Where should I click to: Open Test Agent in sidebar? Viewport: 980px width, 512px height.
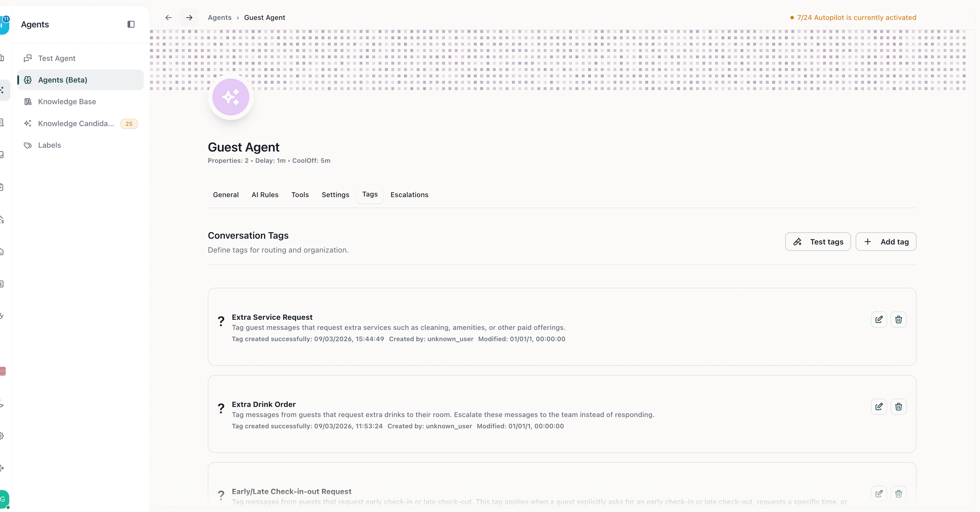click(x=57, y=58)
